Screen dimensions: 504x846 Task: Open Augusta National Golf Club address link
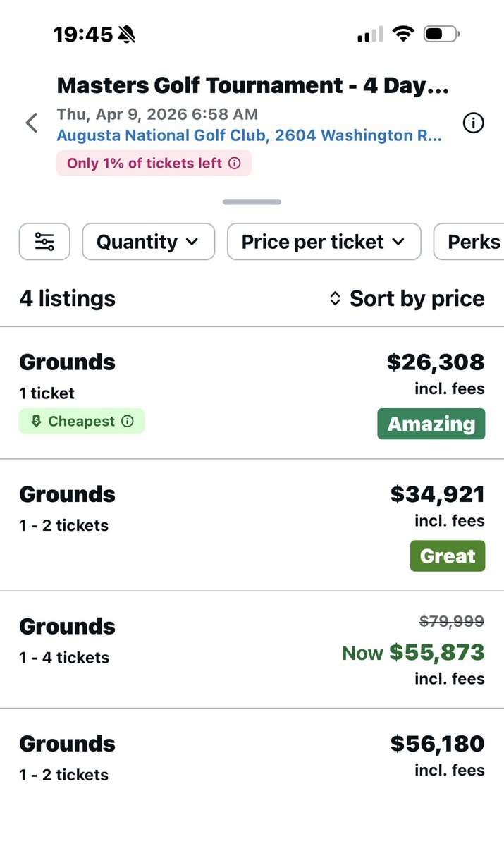(x=250, y=135)
